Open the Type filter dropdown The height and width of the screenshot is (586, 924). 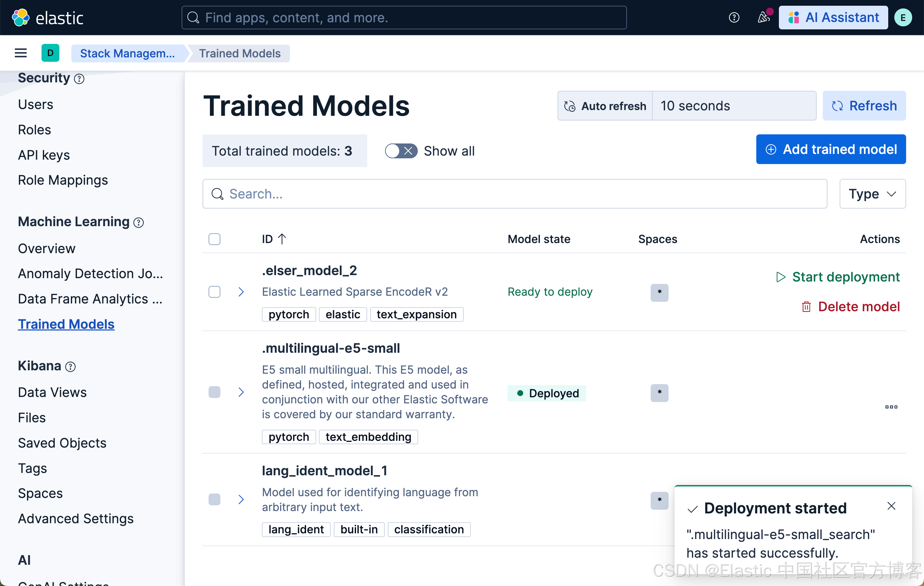872,194
